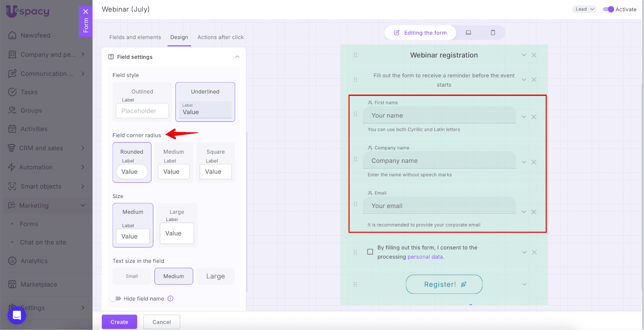Open the Actions after click tab
This screenshot has width=644, height=330.
click(x=221, y=37)
